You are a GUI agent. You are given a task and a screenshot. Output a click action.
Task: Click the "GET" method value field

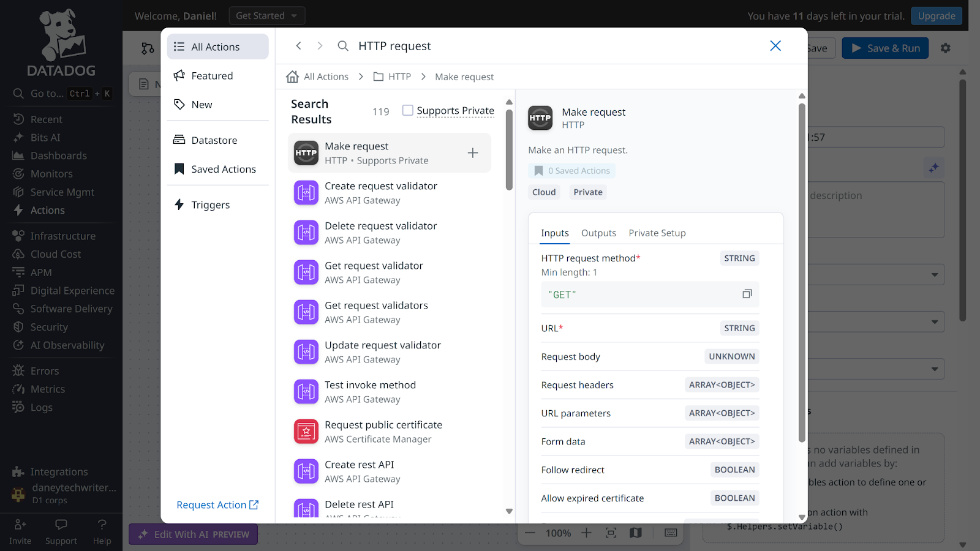coord(650,294)
